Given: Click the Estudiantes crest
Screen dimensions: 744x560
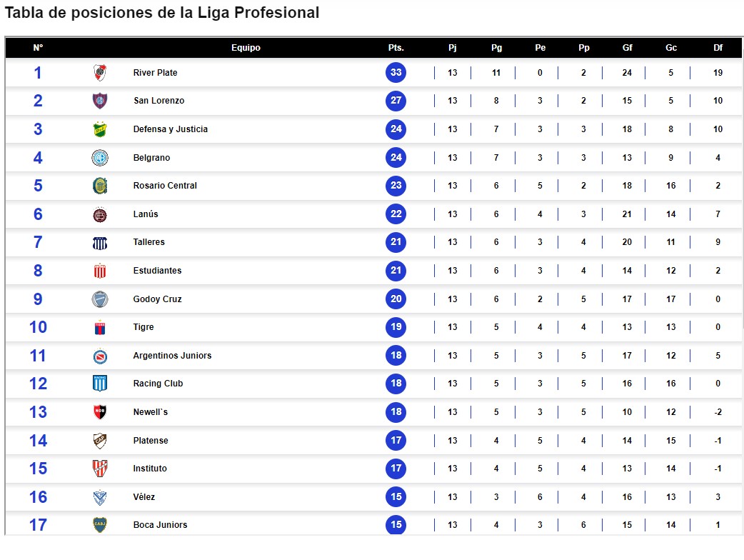Looking at the screenshot, I should tap(100, 271).
